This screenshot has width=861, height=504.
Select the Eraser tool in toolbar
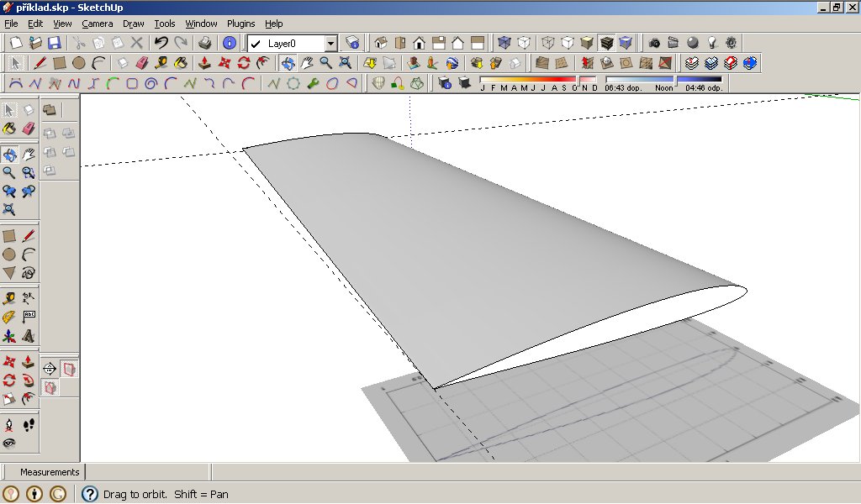[141, 63]
